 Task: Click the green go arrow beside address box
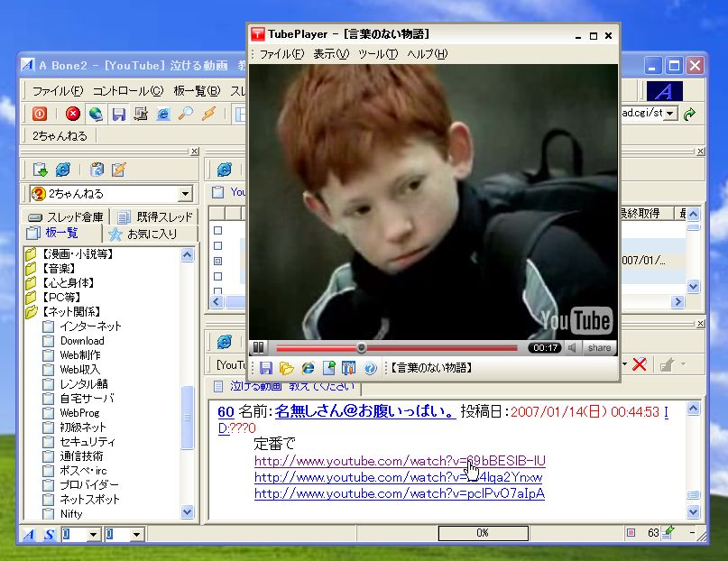(689, 114)
